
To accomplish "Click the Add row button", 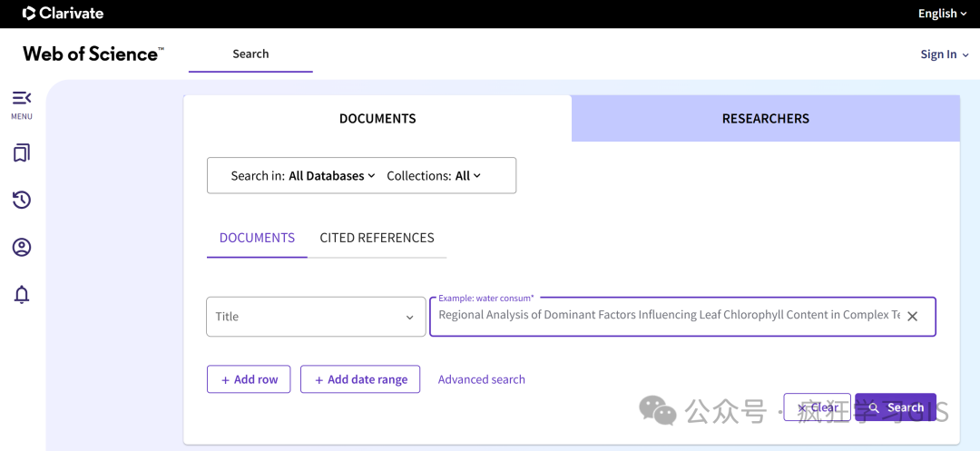I will 249,379.
